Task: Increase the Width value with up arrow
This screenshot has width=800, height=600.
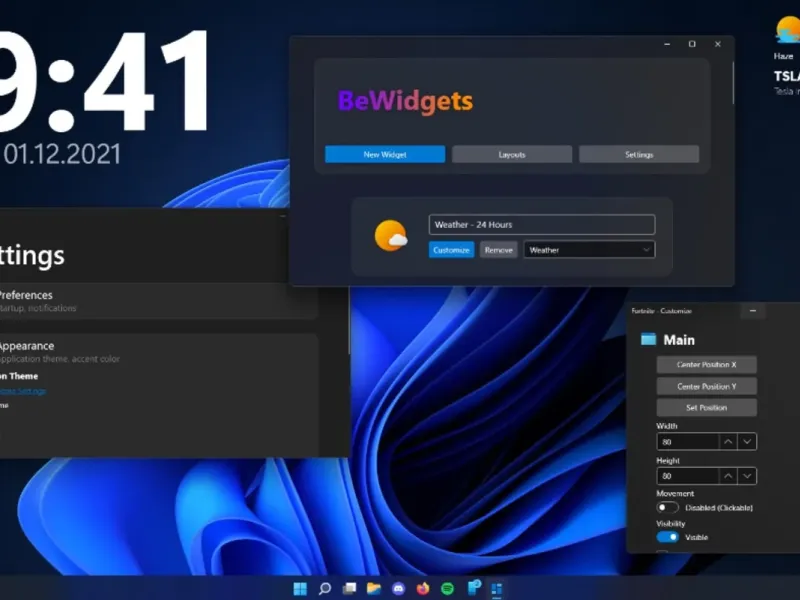Action: click(728, 442)
